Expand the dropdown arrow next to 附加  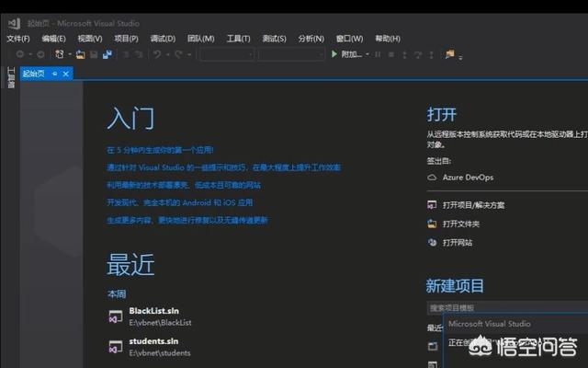(367, 54)
